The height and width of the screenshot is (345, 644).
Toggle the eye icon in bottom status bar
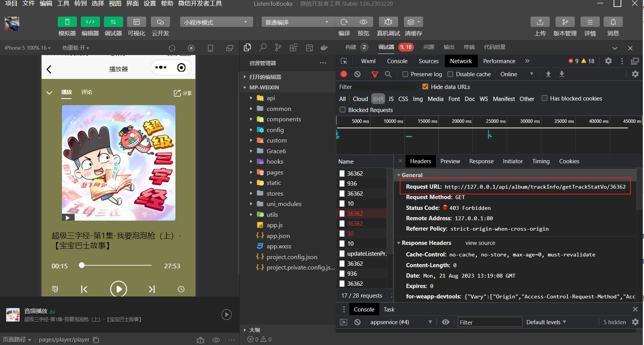pyautogui.click(x=216, y=340)
